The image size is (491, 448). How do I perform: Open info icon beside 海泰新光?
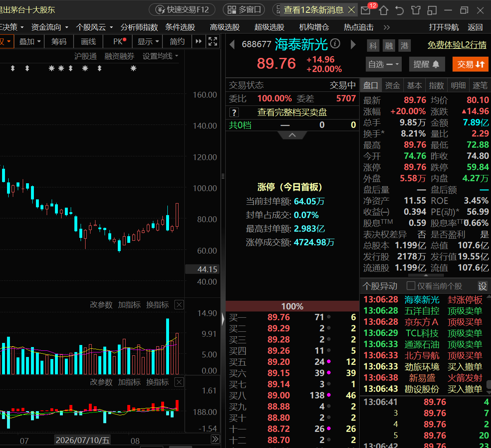click(x=335, y=43)
